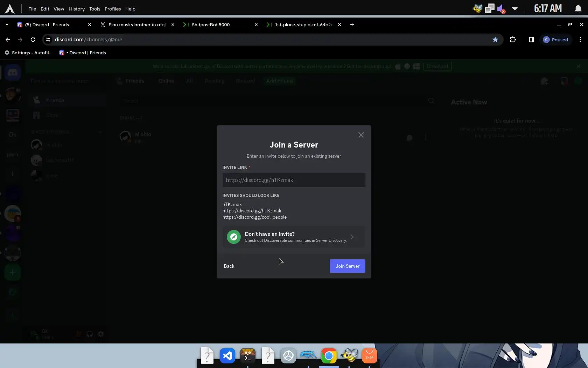Viewport: 588px width, 368px height.
Task: Close the 1st-place-stupid-mf tab
Action: [x=339, y=25]
